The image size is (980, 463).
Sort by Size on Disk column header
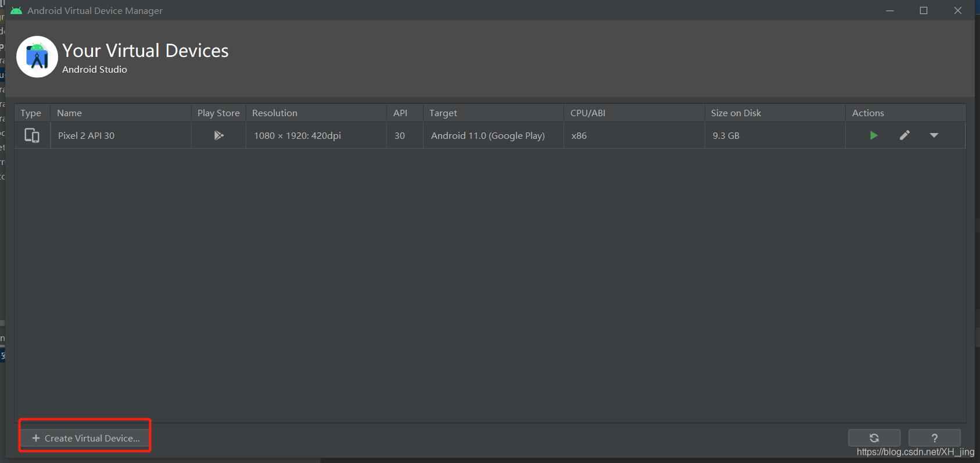coord(775,113)
